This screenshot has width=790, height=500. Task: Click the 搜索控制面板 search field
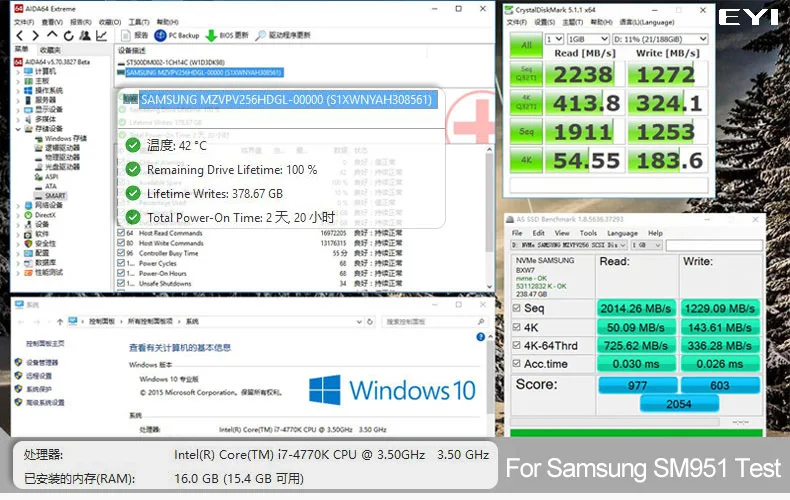tap(434, 322)
